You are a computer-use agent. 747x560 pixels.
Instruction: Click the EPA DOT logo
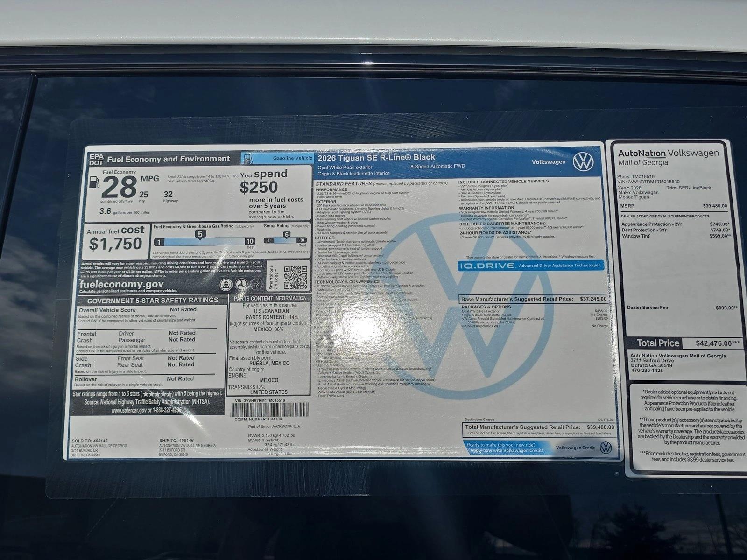click(96, 159)
